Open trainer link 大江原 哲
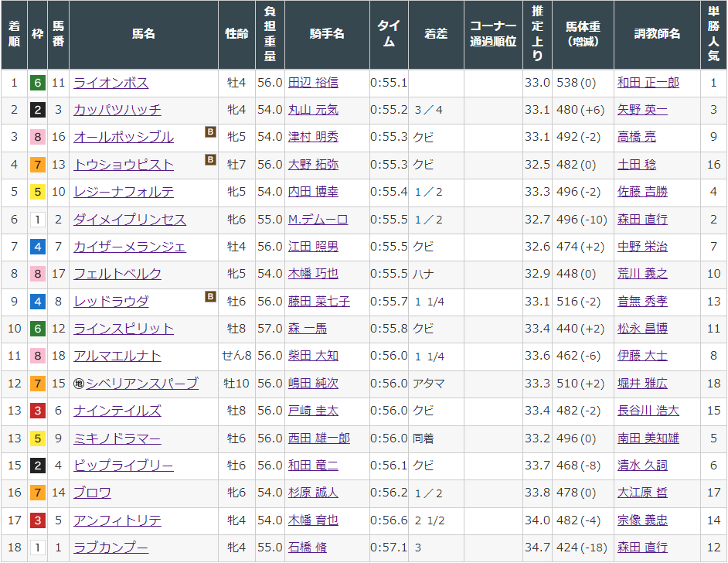This screenshot has width=728, height=563. [x=642, y=493]
